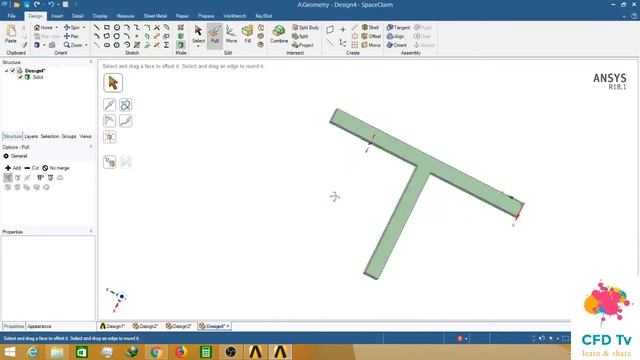Click the Split Body tool
Image resolution: width=640 pixels, height=360 pixels.
click(306, 27)
